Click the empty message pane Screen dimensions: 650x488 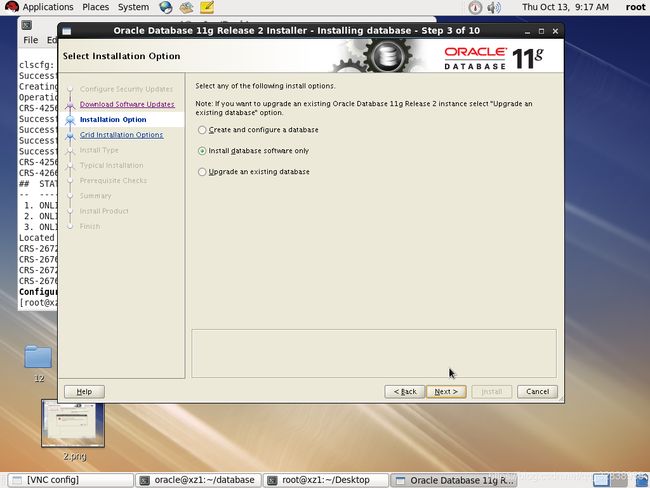(x=374, y=353)
